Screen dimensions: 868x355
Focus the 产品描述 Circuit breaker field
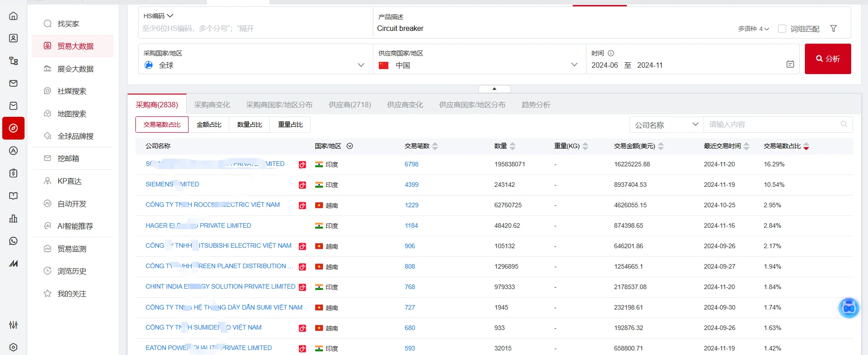(554, 28)
